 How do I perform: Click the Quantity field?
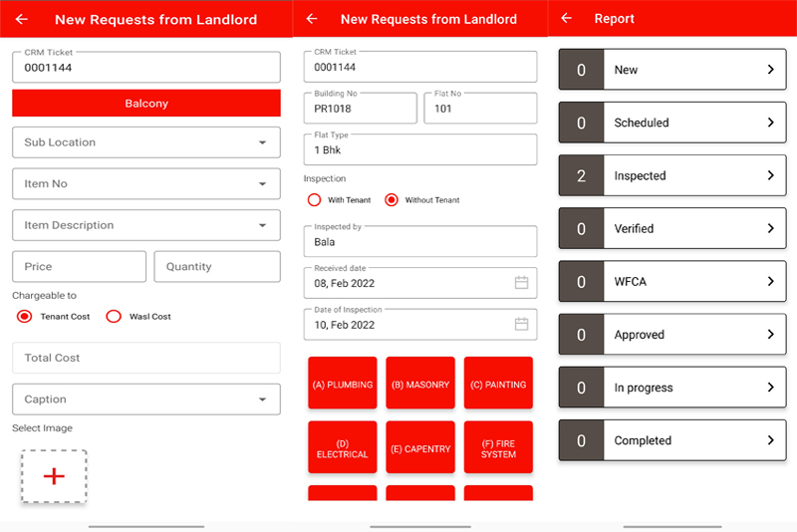pyautogui.click(x=217, y=267)
